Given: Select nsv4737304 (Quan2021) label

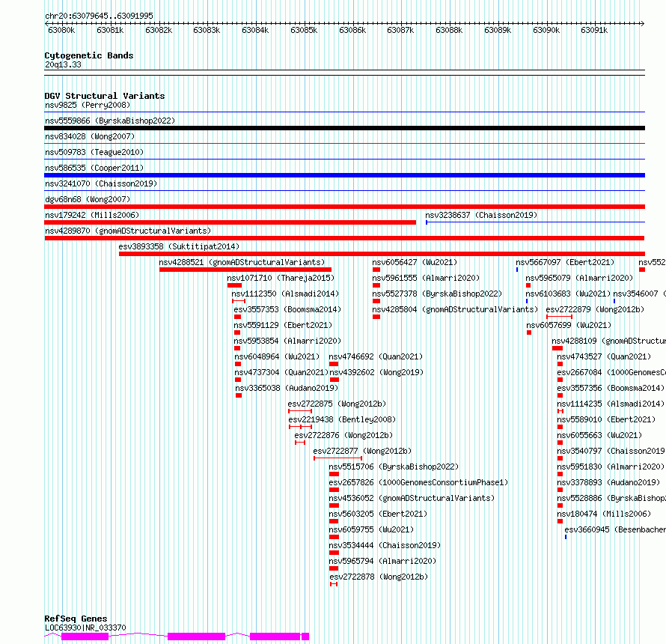Looking at the screenshot, I should point(281,372).
